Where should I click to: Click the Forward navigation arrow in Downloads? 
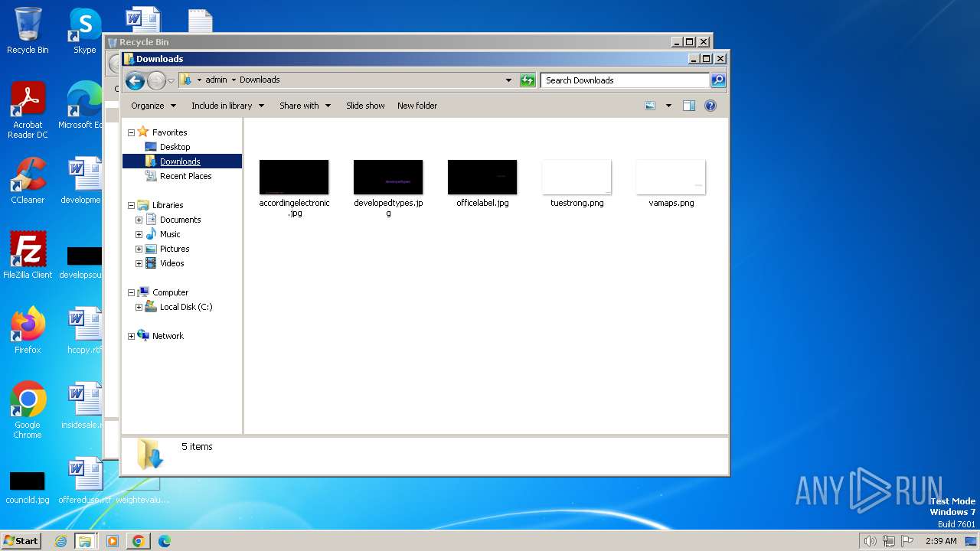[156, 80]
